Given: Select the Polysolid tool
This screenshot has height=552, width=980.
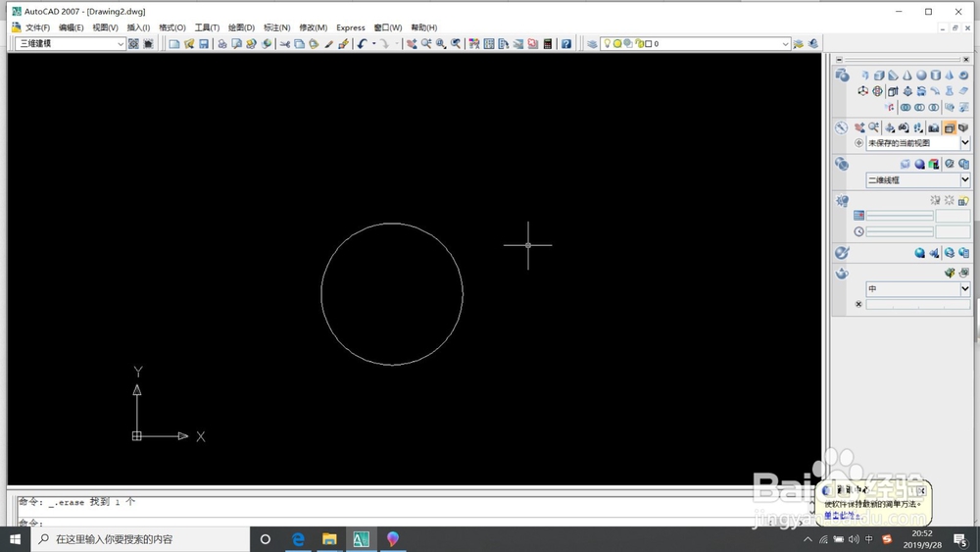Looking at the screenshot, I should point(865,75).
